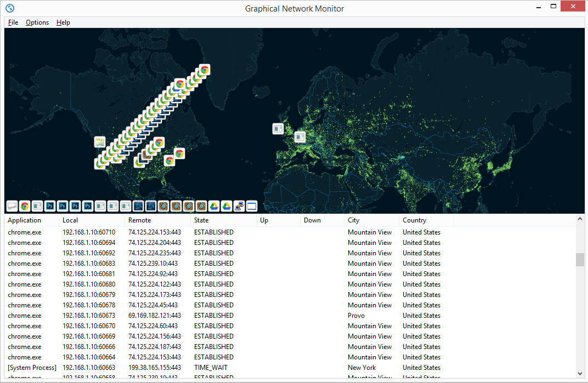The image size is (588, 383).
Task: Click the connection list scrollbar thumb
Action: click(580, 260)
